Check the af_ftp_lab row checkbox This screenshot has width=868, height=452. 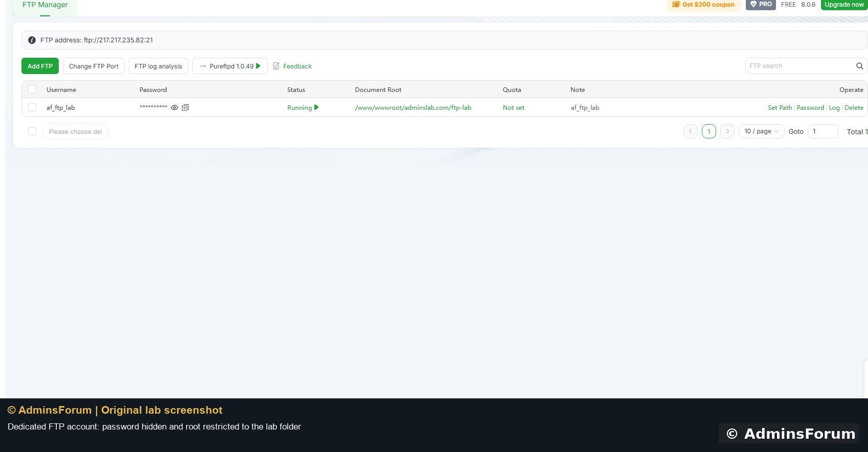pos(32,107)
